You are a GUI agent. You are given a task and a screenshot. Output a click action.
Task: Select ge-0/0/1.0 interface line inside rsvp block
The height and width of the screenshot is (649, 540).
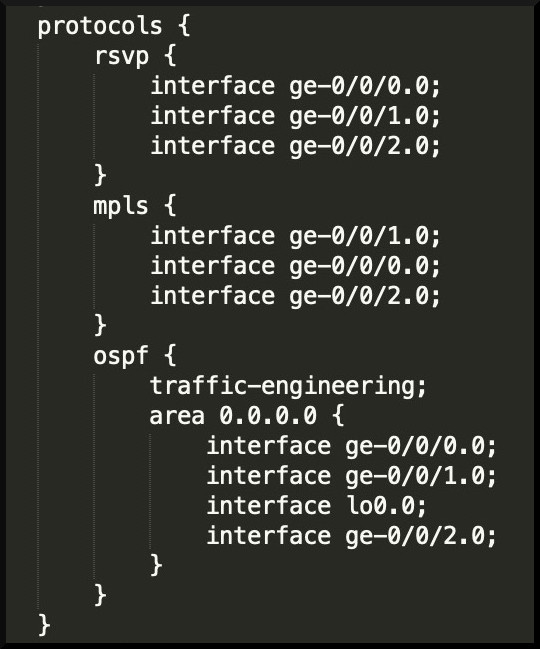click(x=295, y=116)
